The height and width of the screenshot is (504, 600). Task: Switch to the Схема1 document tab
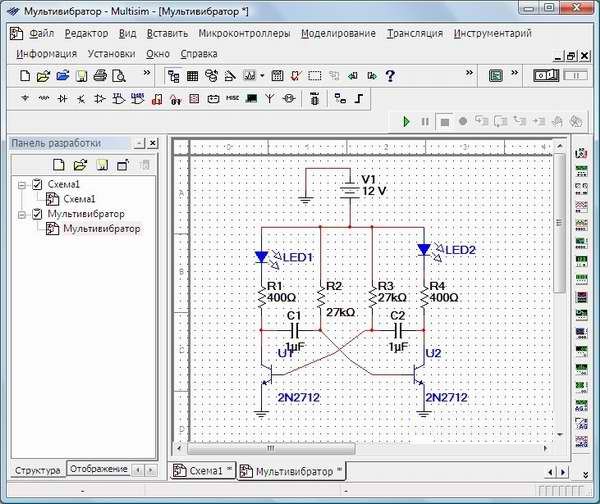click(203, 470)
